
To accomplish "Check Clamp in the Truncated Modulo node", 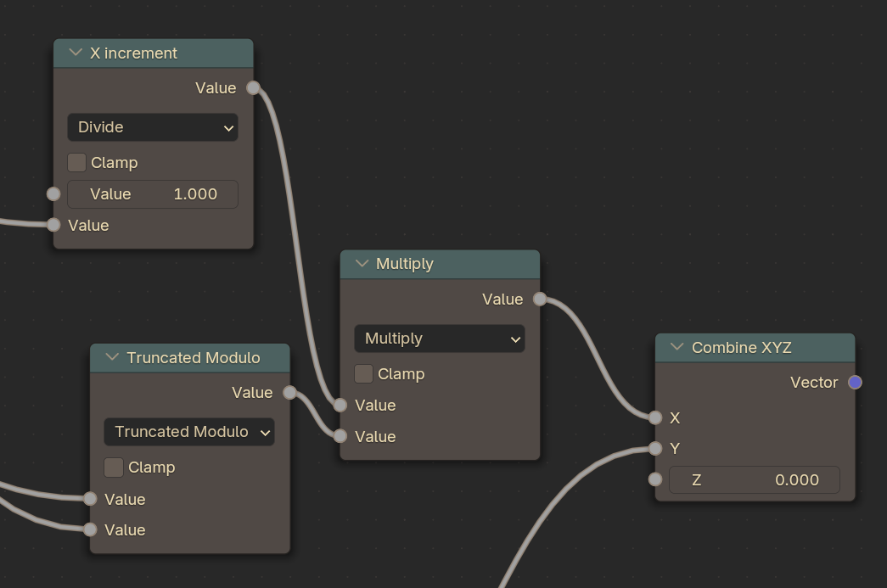I will [114, 468].
